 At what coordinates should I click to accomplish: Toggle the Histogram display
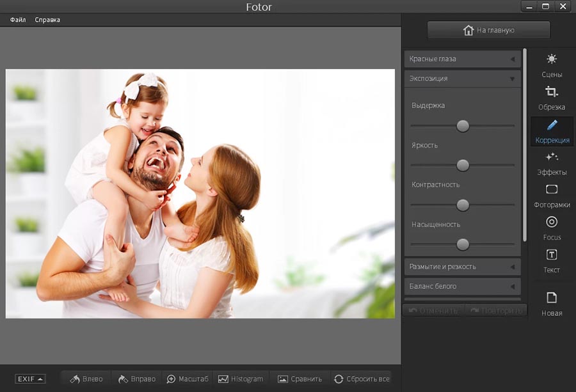coord(240,379)
